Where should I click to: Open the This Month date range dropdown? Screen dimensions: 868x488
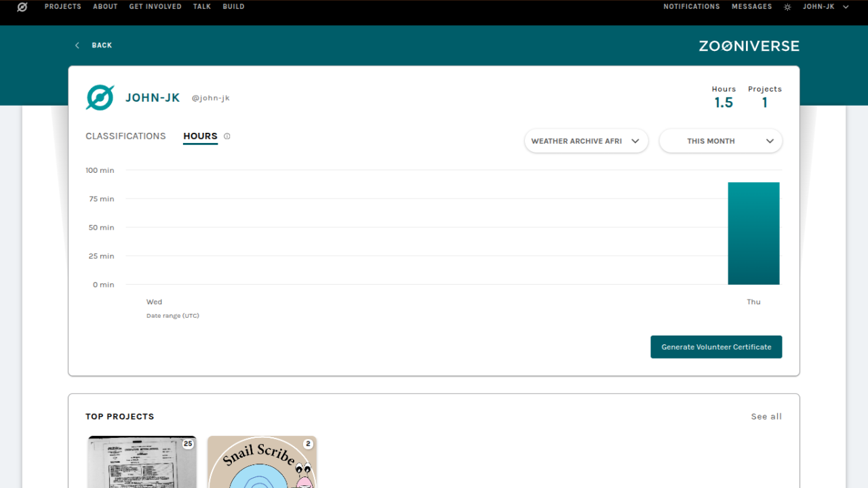pyautogui.click(x=721, y=141)
